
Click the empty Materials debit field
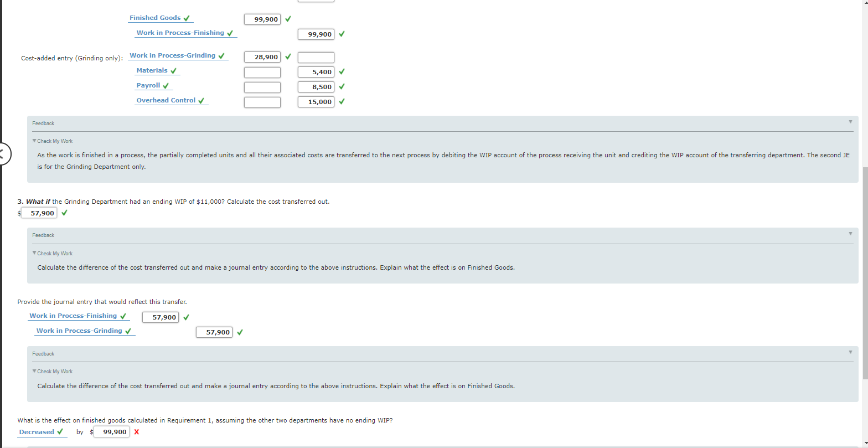(262, 72)
